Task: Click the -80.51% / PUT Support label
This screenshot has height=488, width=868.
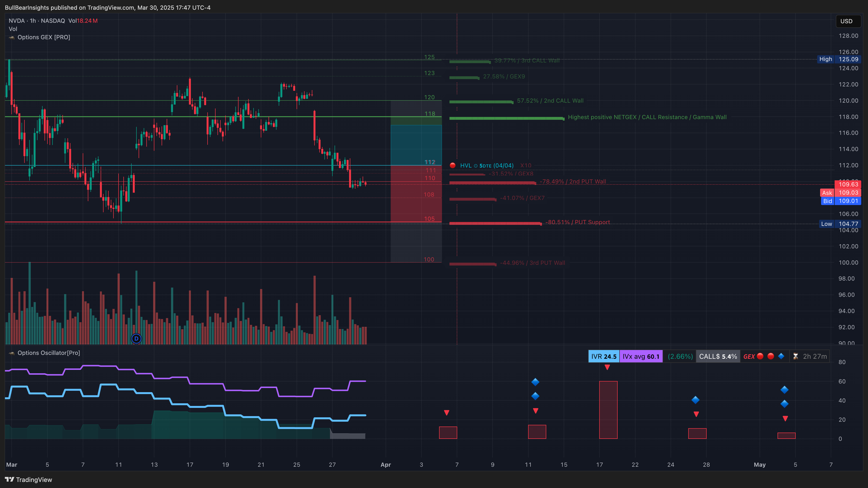Action: tap(577, 222)
